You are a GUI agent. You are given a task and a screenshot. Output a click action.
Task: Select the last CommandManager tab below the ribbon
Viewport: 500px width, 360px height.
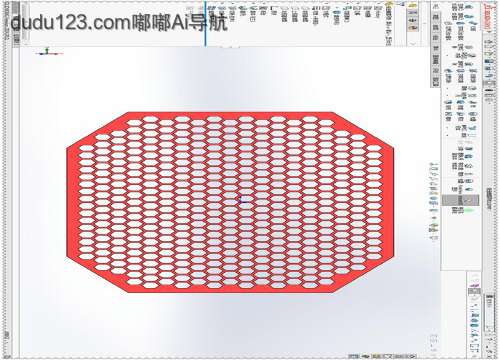pos(435,81)
